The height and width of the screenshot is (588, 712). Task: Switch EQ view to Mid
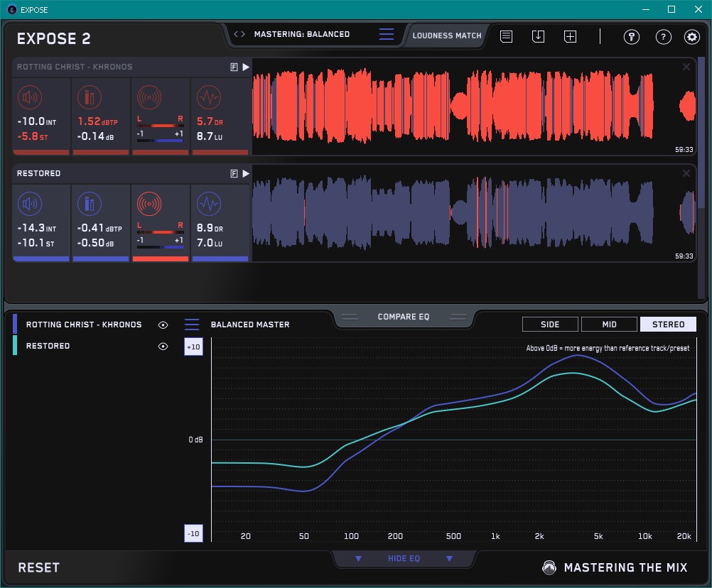(609, 325)
